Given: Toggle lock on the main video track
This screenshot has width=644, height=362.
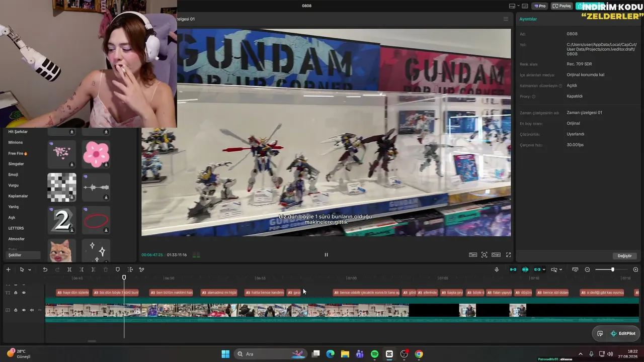Looking at the screenshot, I should 16,310.
